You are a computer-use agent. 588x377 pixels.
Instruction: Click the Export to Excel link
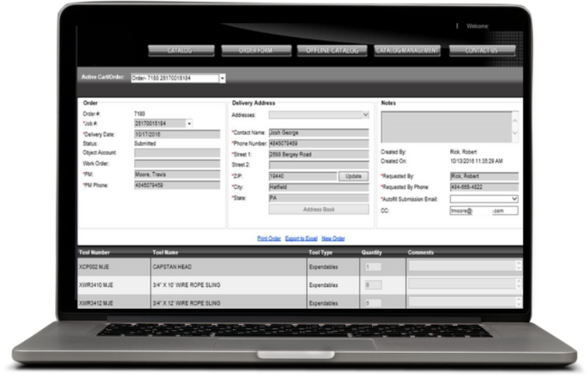[301, 238]
